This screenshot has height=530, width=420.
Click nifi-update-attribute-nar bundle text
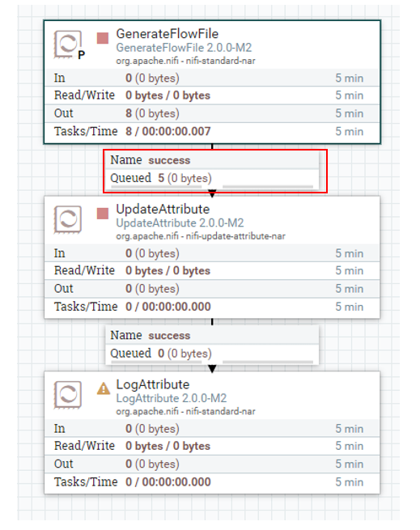tap(235, 236)
